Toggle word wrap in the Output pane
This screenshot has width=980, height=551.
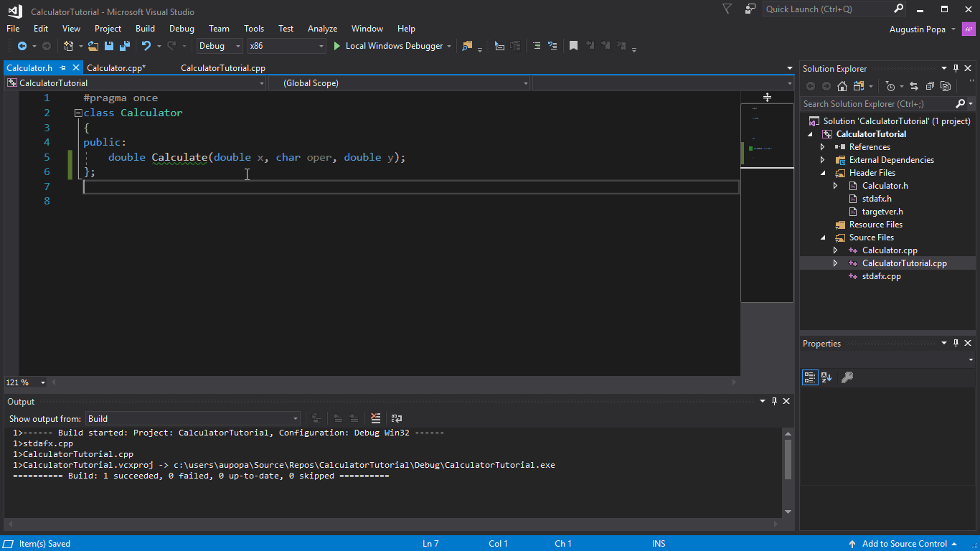tap(396, 418)
